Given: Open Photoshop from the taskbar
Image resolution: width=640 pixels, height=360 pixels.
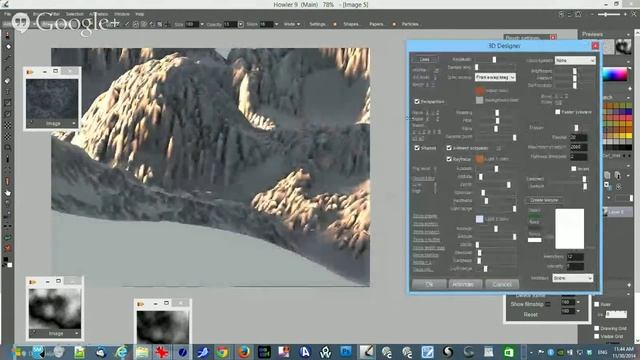Looking at the screenshot, I should 346,351.
